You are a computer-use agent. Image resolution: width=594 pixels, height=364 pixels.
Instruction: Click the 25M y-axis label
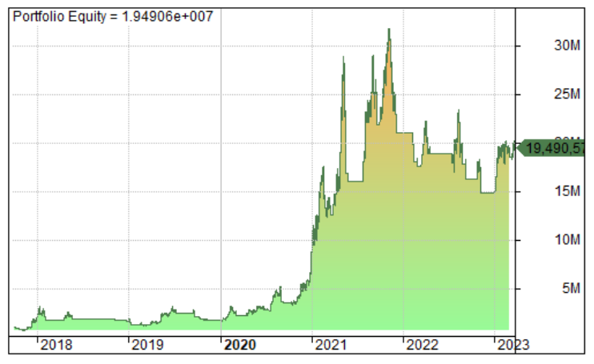(567, 94)
